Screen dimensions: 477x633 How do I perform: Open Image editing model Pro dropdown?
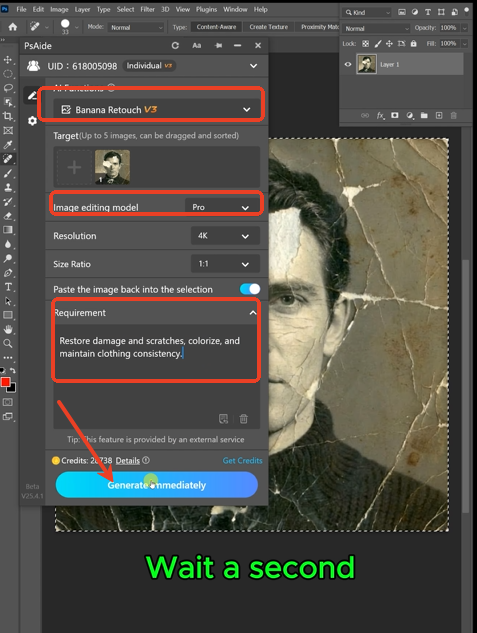click(x=222, y=207)
